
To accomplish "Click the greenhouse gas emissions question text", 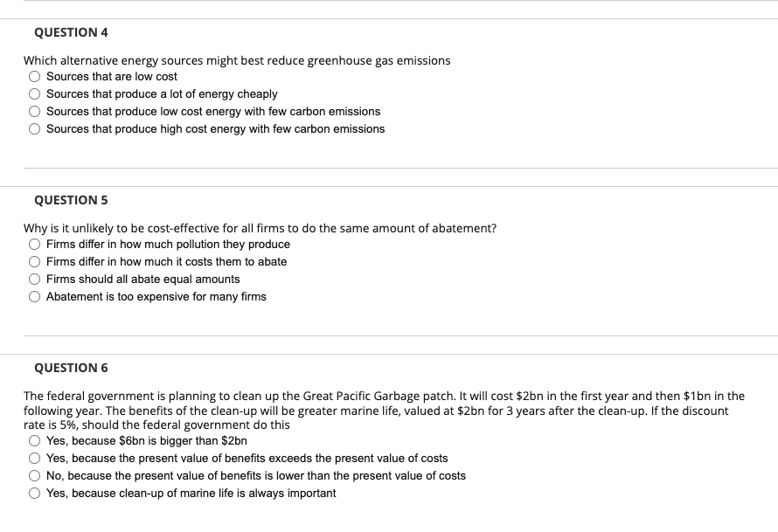I will 236,60.
